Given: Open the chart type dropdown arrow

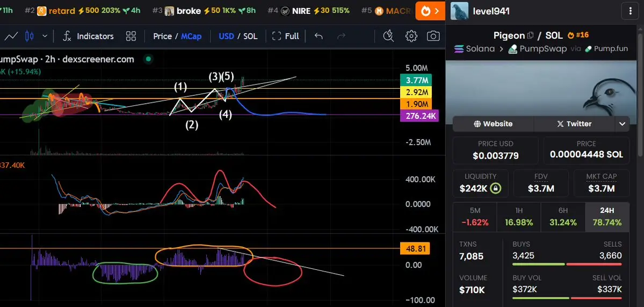Looking at the screenshot, I should (45, 36).
